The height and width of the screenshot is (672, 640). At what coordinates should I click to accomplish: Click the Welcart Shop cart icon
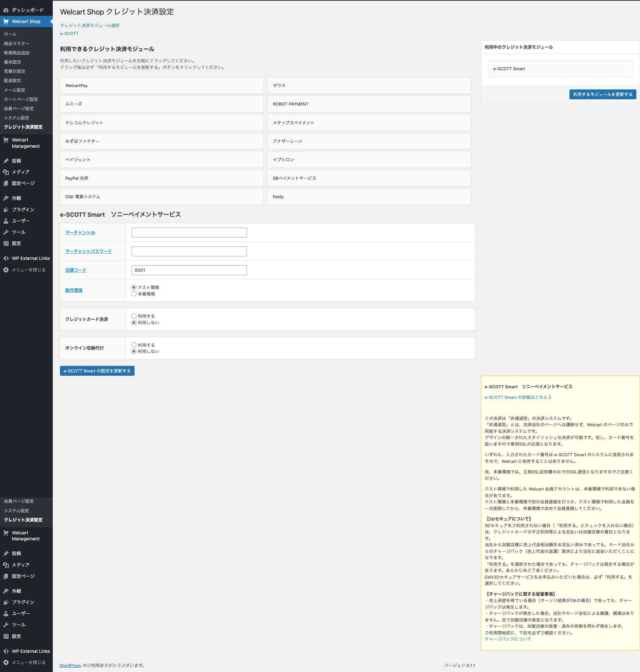(x=6, y=21)
